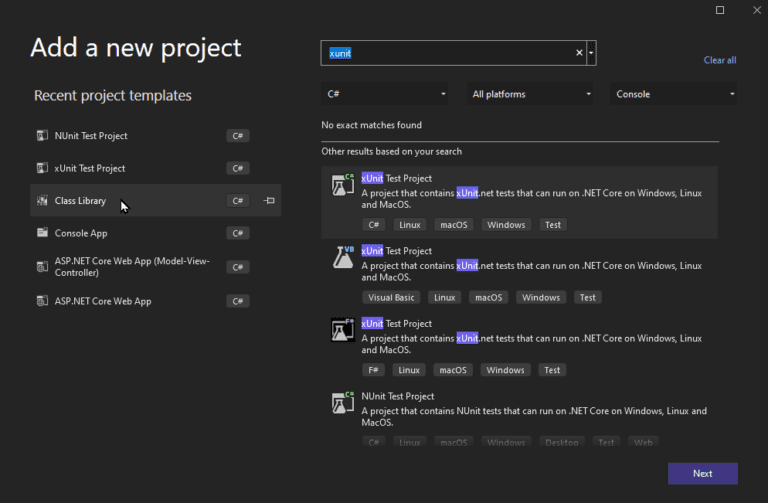Image resolution: width=768 pixels, height=503 pixels.
Task: Open the All platforms filter dropdown
Action: click(530, 94)
